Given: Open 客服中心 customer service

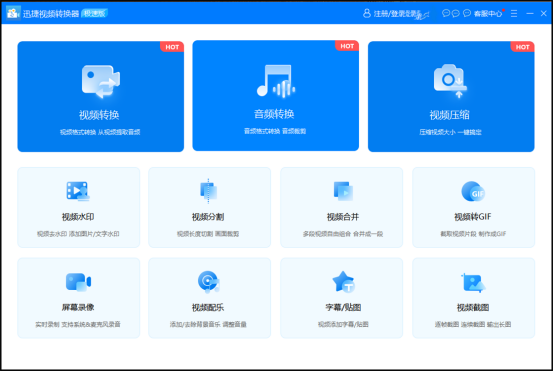Looking at the screenshot, I should [488, 14].
